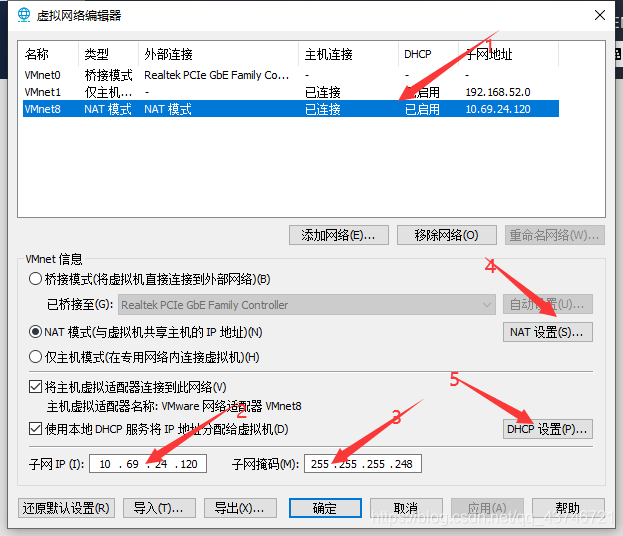
Task: Click the 添加网络(E)... button
Action: pyautogui.click(x=339, y=235)
